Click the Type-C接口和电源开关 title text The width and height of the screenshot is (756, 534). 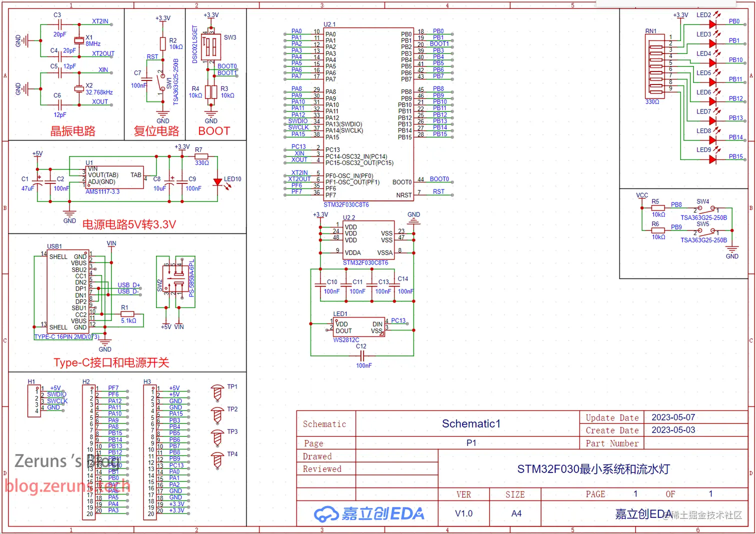click(x=111, y=362)
